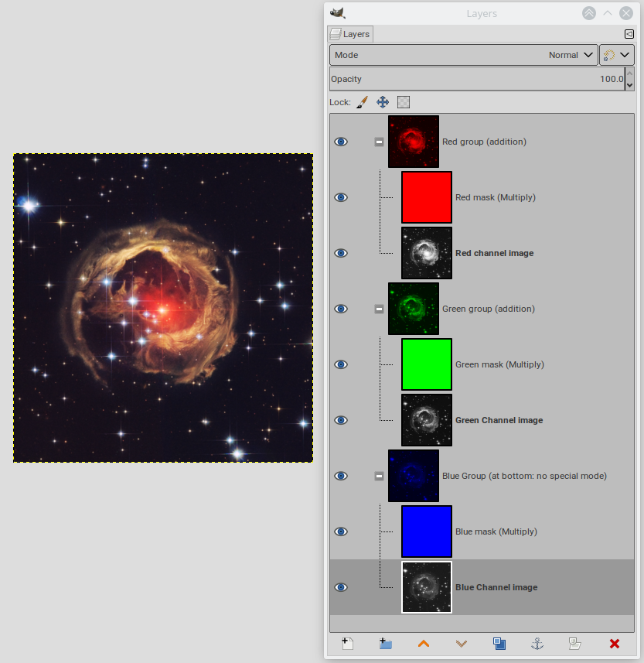Select layer name 'Red group (addition)'
The height and width of the screenshot is (663, 644).
coord(484,142)
